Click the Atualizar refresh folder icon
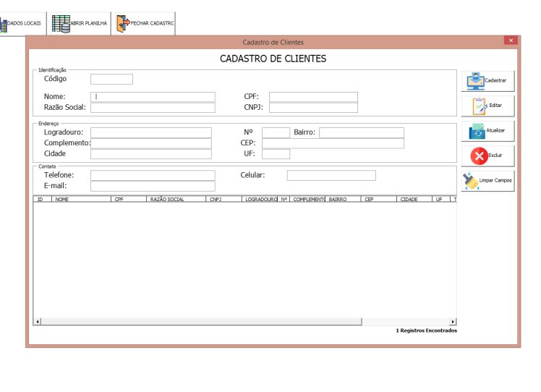 pyautogui.click(x=477, y=131)
